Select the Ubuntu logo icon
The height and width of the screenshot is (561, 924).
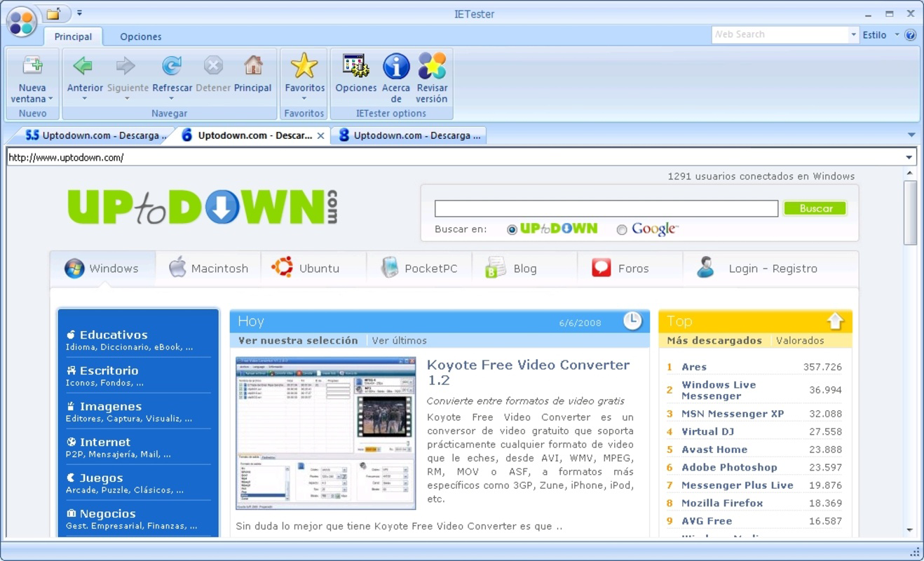tap(283, 267)
